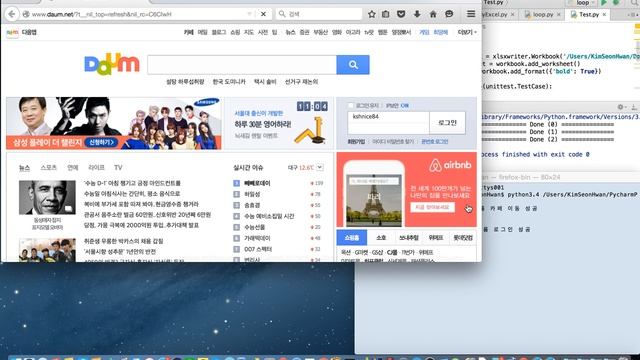Toggle the stay-logged-in checkbox

pyautogui.click(x=351, y=106)
